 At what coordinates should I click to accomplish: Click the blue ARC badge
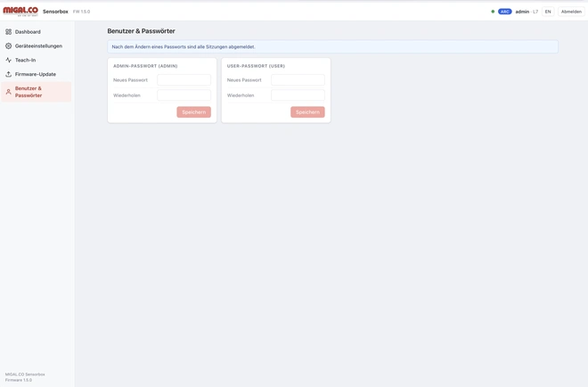505,12
